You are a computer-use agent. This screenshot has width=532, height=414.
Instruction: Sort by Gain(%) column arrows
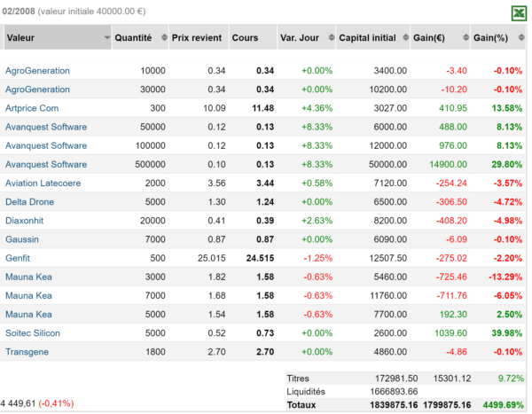pos(521,37)
